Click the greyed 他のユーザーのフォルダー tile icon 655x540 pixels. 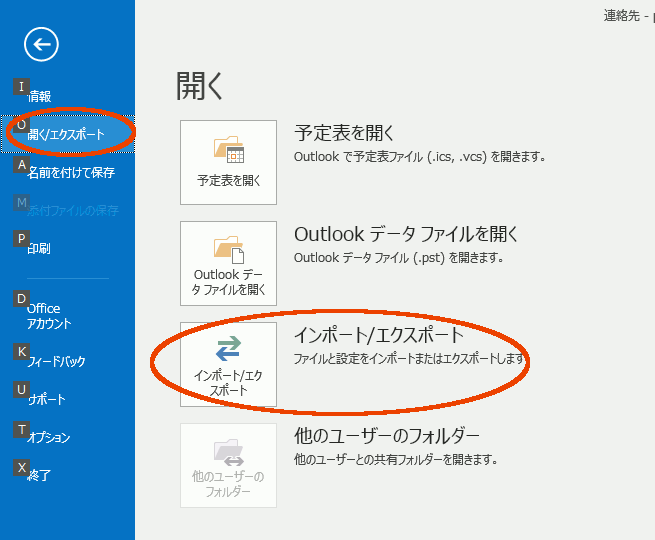[228, 449]
